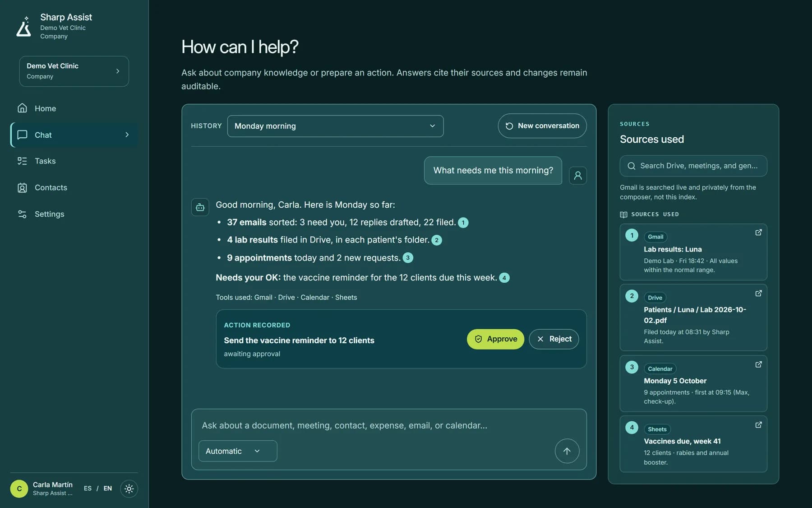This screenshot has height=508, width=812.
Task: Click the Gmail tag on source 1
Action: tap(655, 237)
